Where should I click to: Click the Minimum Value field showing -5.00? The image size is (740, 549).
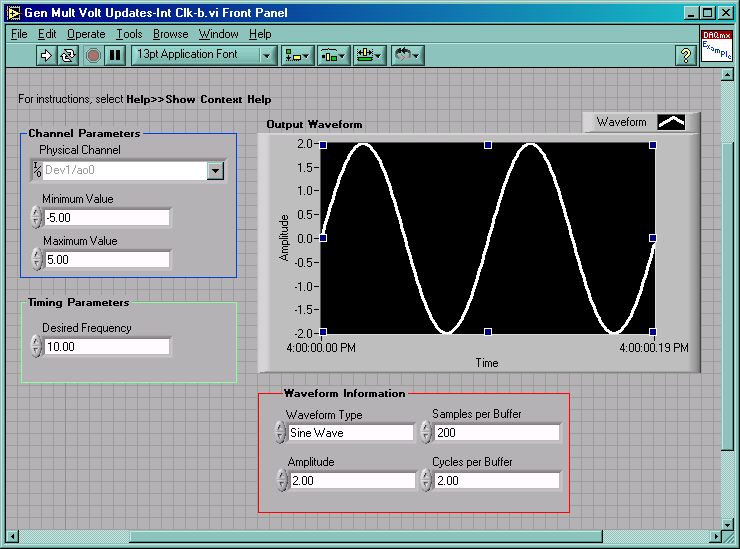[x=107, y=218]
